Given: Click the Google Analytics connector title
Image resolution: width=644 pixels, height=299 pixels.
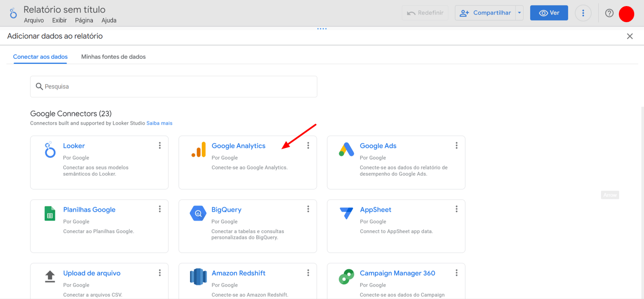Looking at the screenshot, I should click(238, 146).
